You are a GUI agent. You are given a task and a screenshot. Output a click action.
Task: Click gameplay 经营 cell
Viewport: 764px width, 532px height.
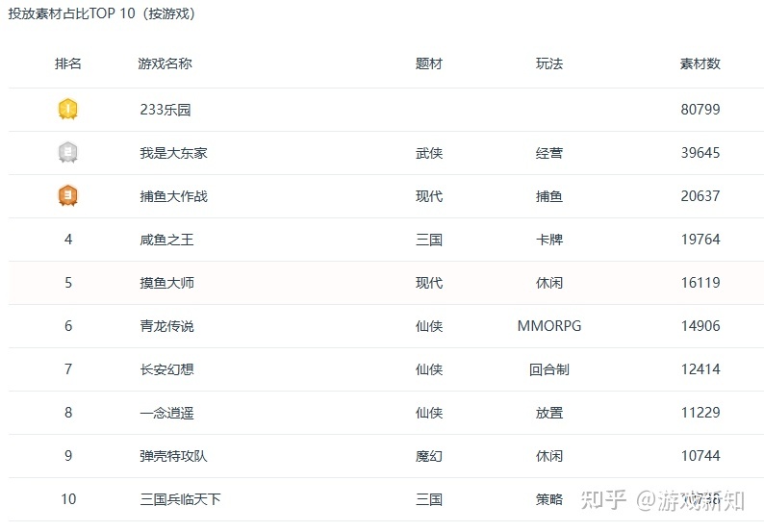(x=549, y=153)
